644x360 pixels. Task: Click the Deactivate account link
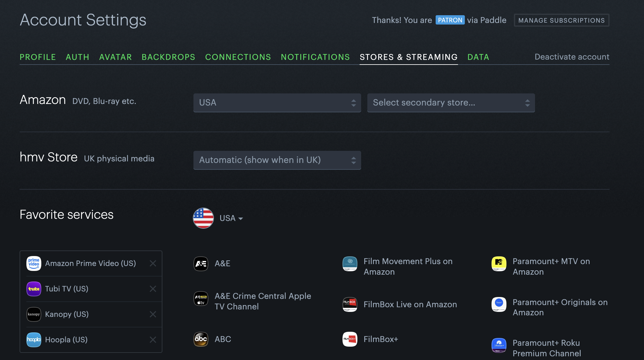[572, 57]
